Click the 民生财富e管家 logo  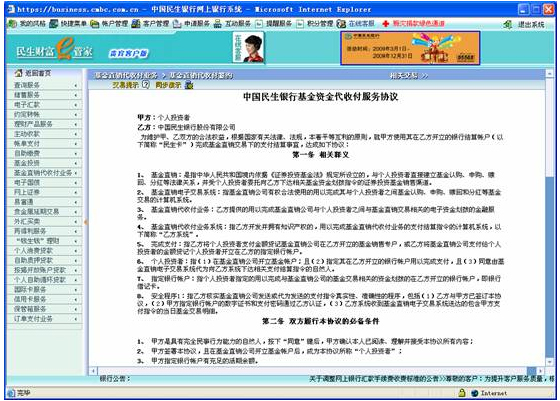pos(54,49)
